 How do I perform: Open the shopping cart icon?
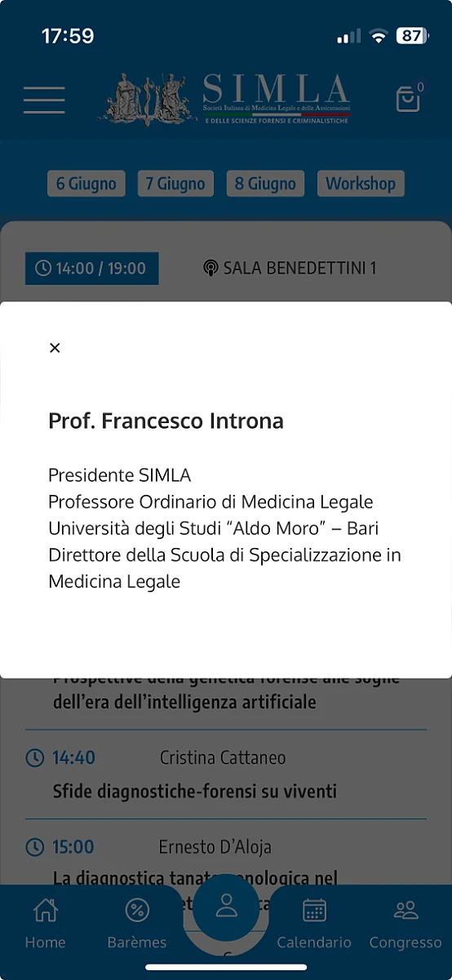[x=408, y=99]
